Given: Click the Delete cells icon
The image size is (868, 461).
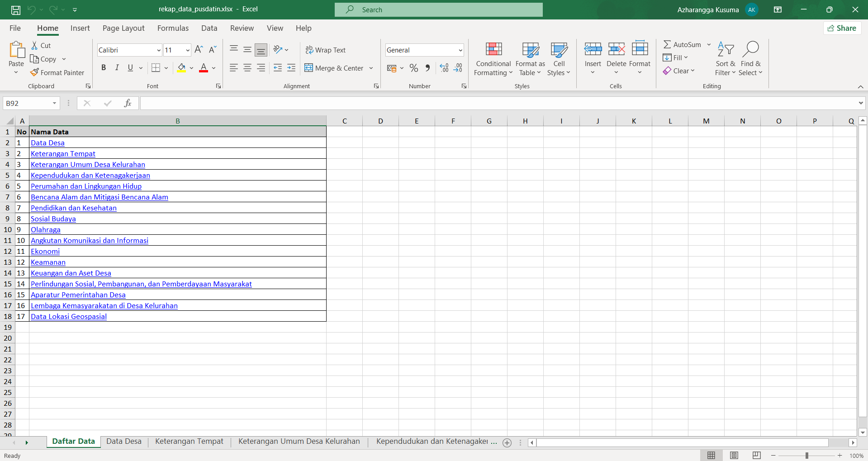Looking at the screenshot, I should click(x=616, y=49).
